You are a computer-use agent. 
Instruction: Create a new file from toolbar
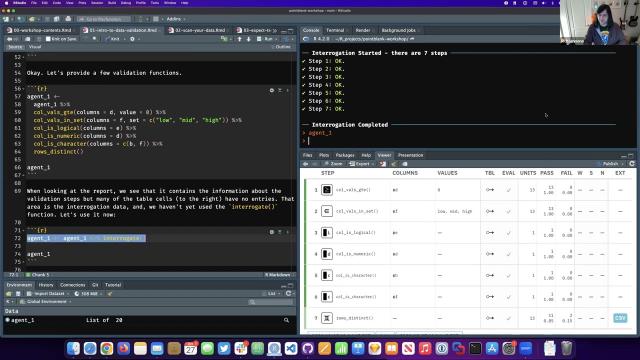tap(7, 19)
